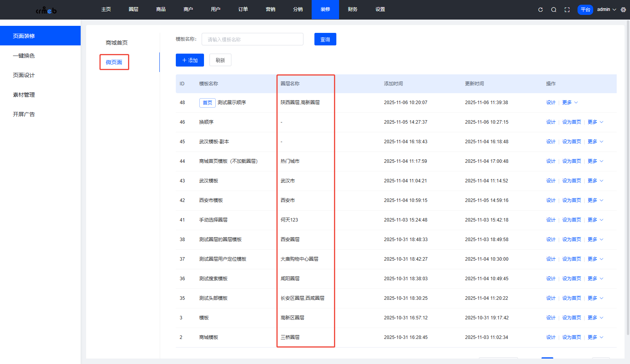This screenshot has width=630, height=364.
Task: Open 素材管理 in the sidebar
Action: [x=24, y=94]
